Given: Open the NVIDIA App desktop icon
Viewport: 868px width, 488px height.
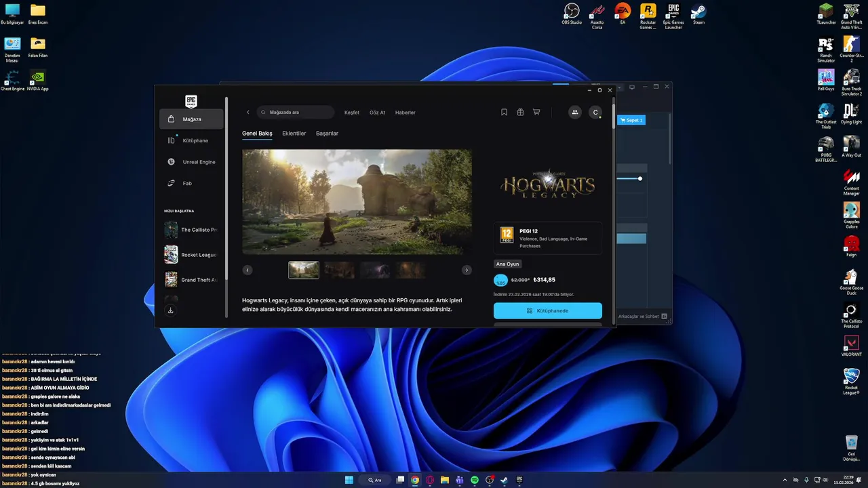Looking at the screenshot, I should (x=37, y=80).
